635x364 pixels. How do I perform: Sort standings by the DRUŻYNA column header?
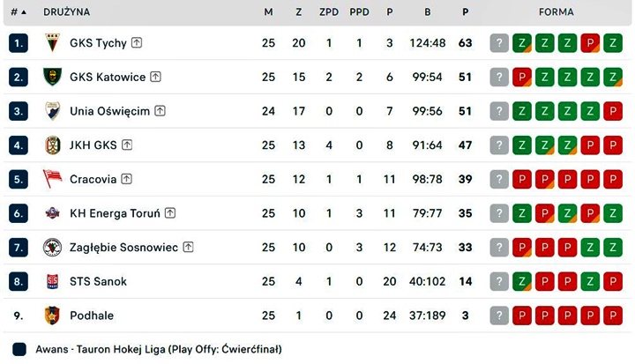click(x=66, y=12)
